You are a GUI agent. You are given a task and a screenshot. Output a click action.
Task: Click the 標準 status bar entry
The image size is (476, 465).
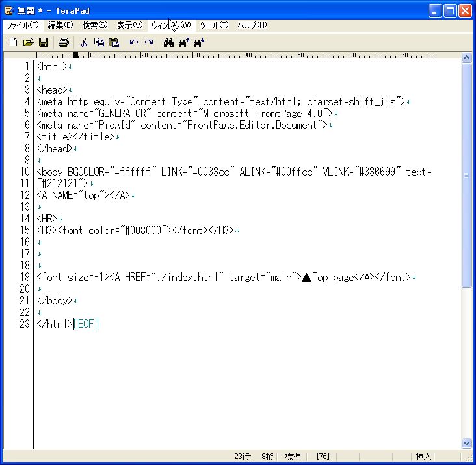click(x=293, y=456)
